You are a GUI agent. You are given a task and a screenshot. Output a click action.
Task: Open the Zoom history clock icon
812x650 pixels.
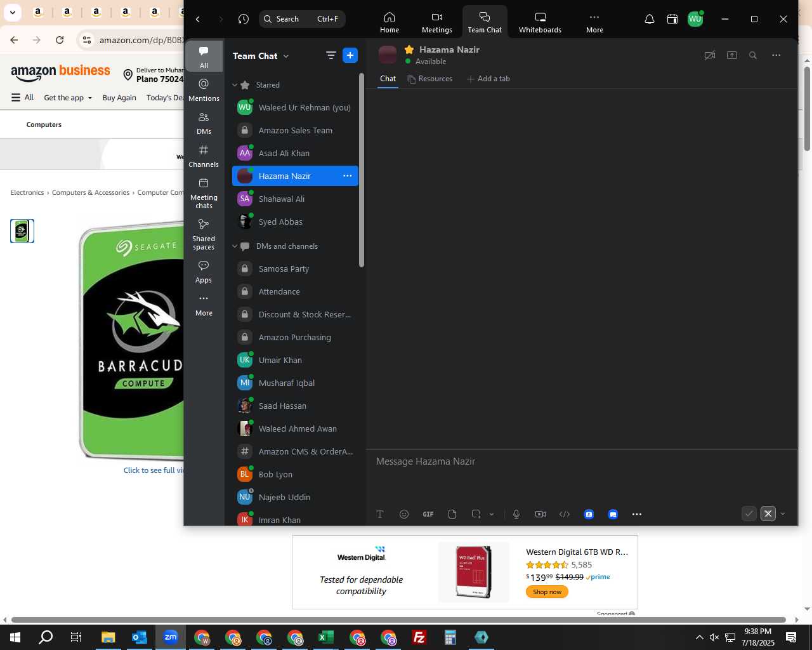(244, 19)
